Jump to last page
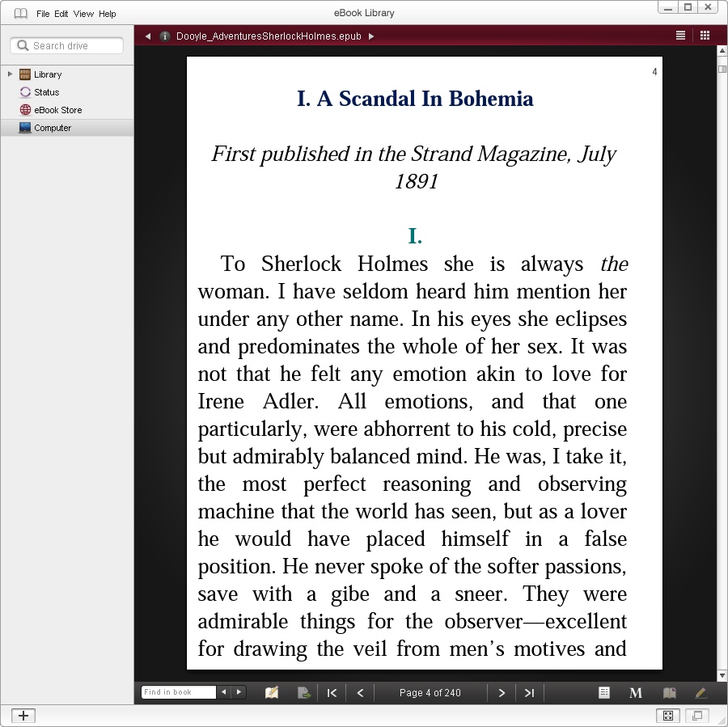Viewport: 728px width, 727px height. point(529,693)
